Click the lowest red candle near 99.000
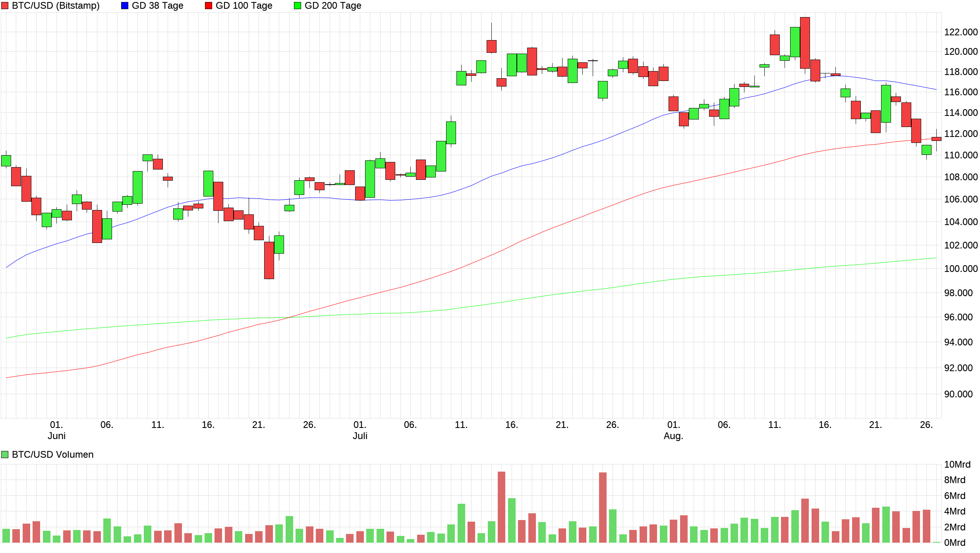 click(269, 260)
